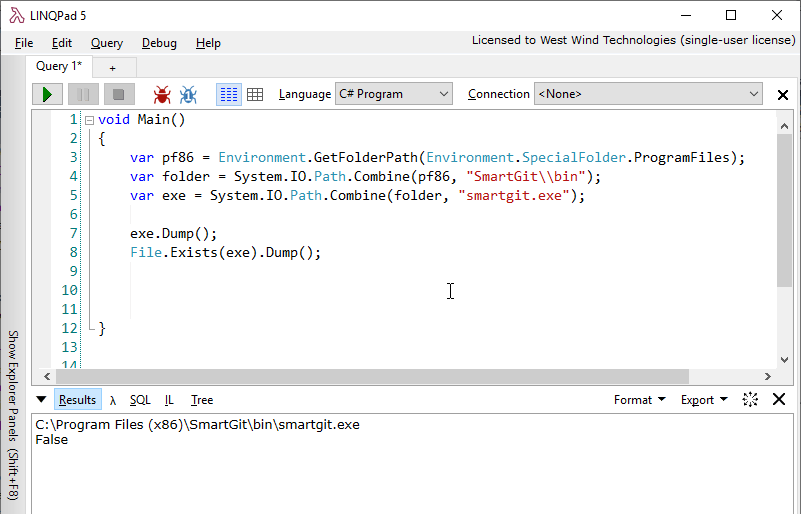Screen dimensions: 801x514
Task: Minimize the LINQPad window
Action: coord(686,15)
